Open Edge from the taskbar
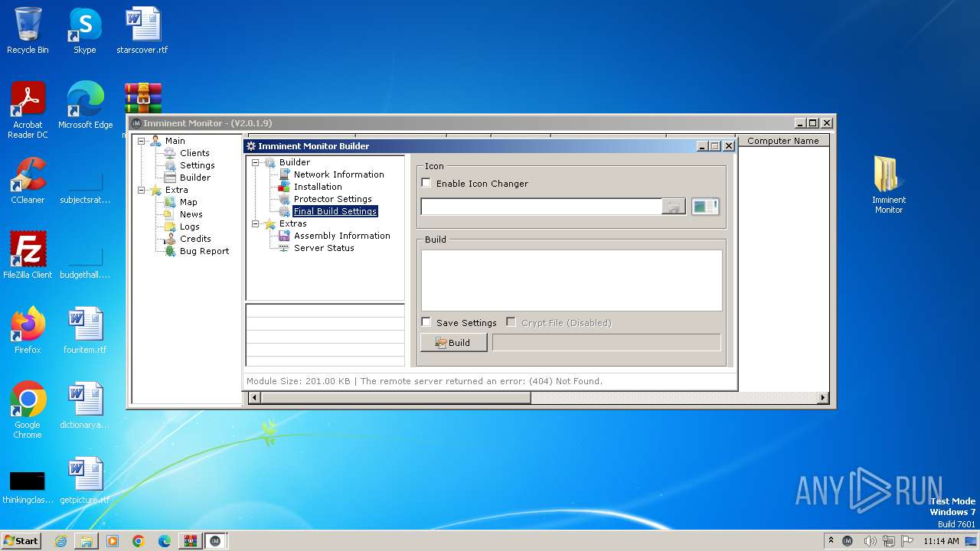The height and width of the screenshot is (551, 980). tap(165, 541)
